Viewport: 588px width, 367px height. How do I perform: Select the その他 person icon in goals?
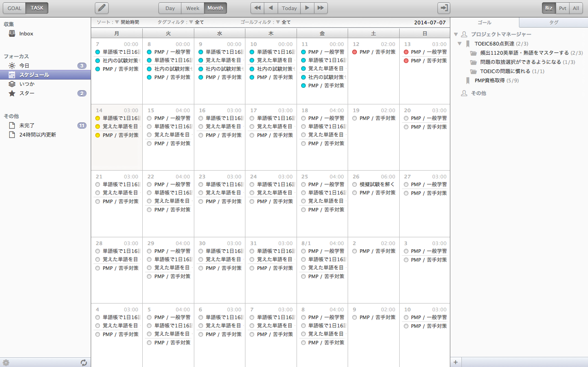pyautogui.click(x=464, y=93)
